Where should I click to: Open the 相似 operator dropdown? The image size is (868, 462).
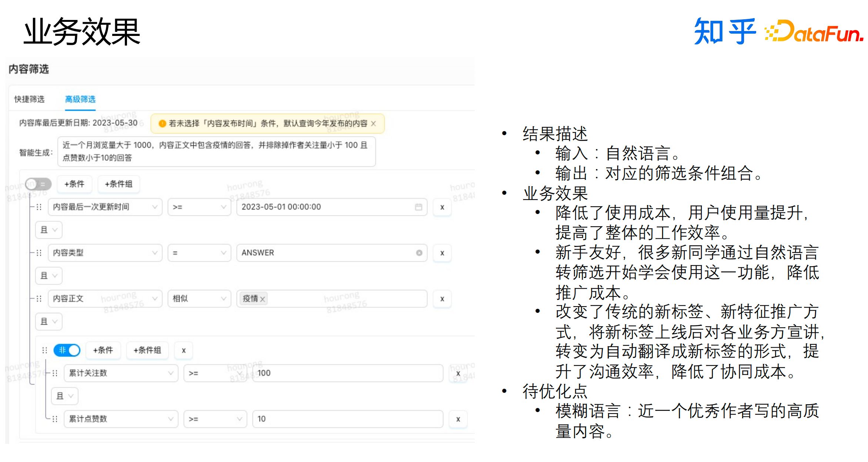[199, 299]
